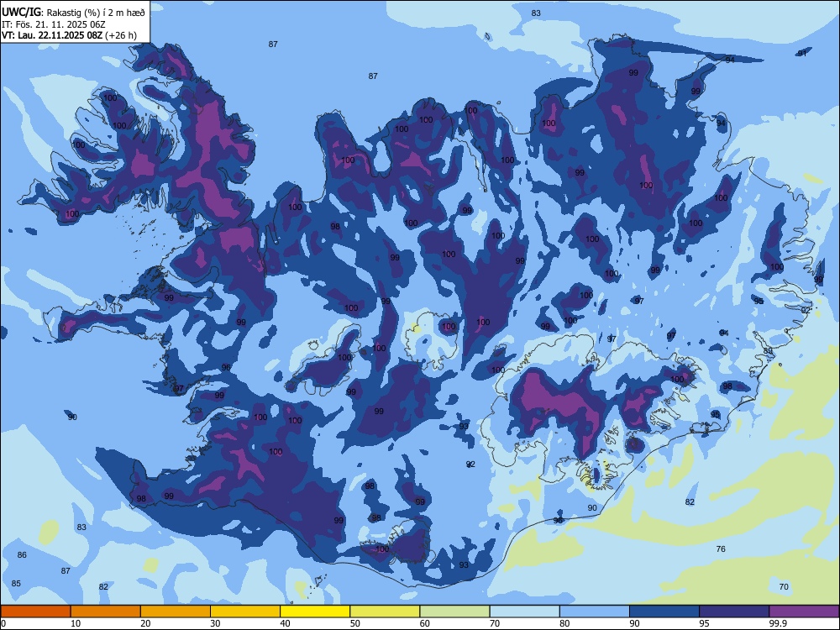Click the '91' value in the northeast corner

point(802,53)
